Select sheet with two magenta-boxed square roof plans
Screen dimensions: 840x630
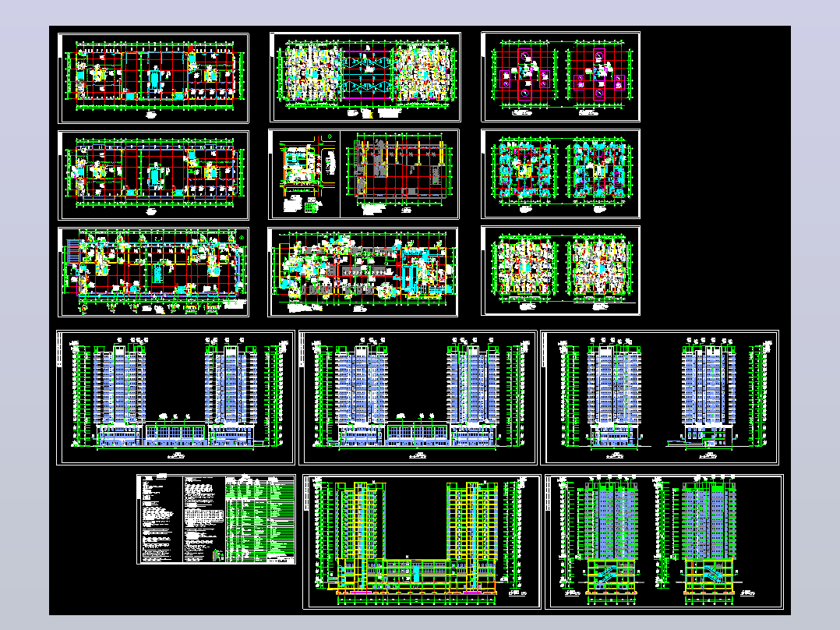(560, 76)
